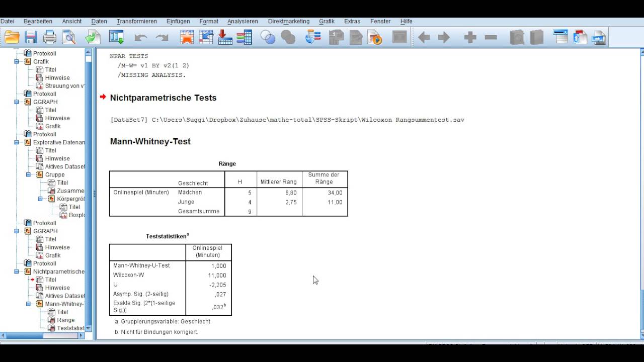The image size is (644, 362).
Task: Click the Mädchen mean rank value 6,80
Action: [x=291, y=193]
